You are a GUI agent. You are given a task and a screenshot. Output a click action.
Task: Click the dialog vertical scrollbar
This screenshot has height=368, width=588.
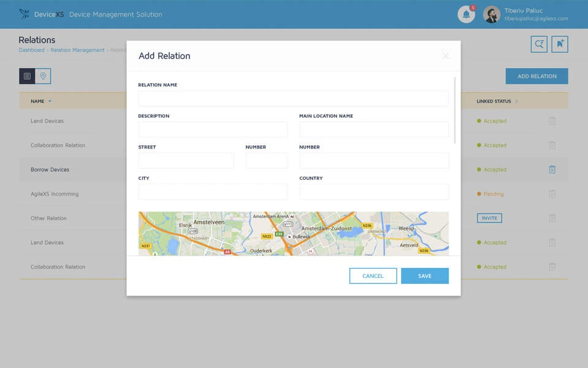(454, 110)
